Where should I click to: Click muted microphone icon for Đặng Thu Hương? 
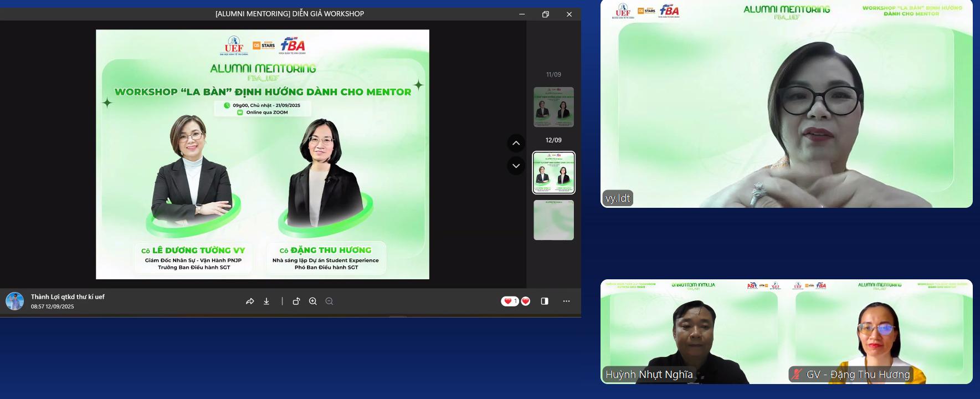pos(797,375)
